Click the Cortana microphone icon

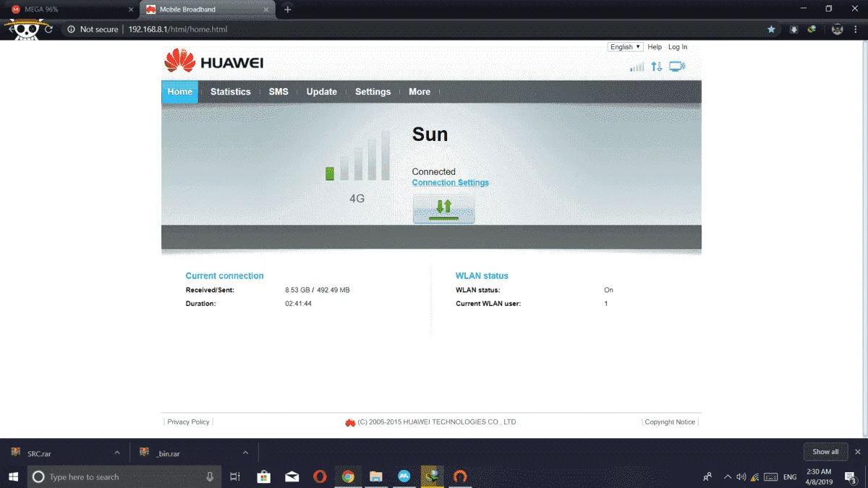coord(210,476)
